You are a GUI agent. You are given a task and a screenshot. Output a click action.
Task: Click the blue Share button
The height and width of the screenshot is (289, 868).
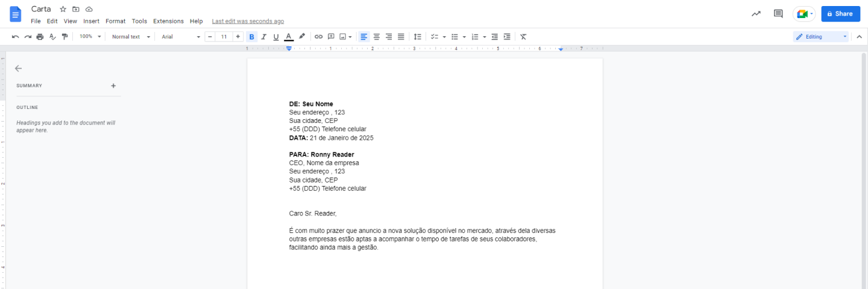click(x=840, y=14)
